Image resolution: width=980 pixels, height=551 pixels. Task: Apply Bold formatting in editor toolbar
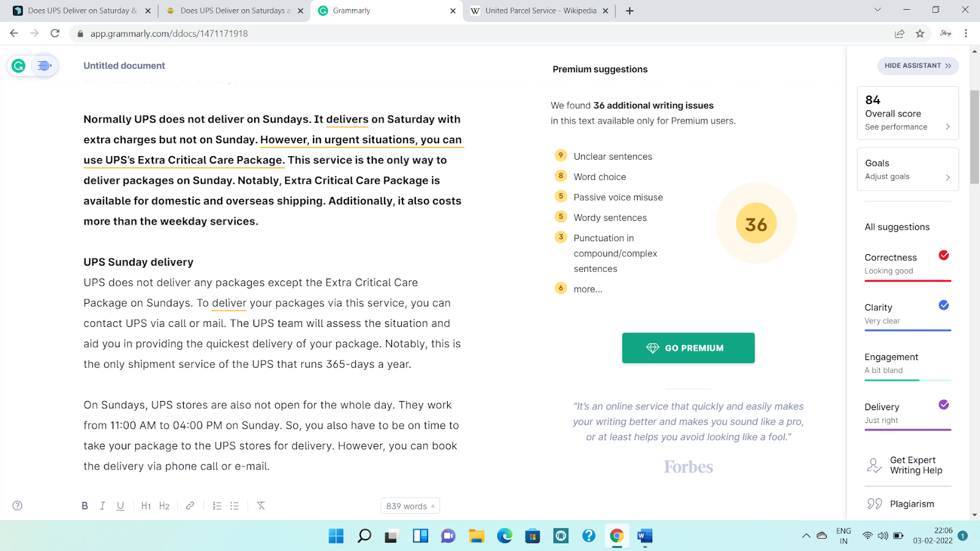coord(85,506)
